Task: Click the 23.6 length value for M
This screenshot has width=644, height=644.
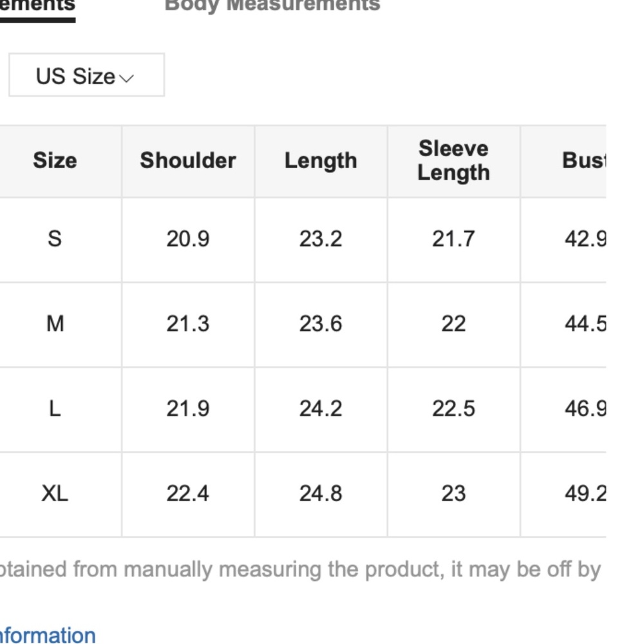Action: [321, 323]
